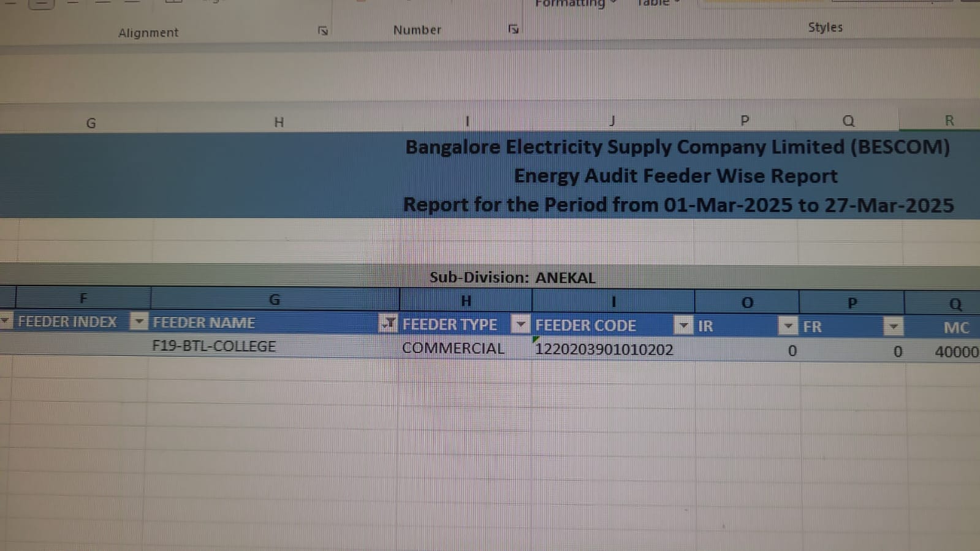Click the FR value 0 cell
980x551 pixels.
point(852,352)
